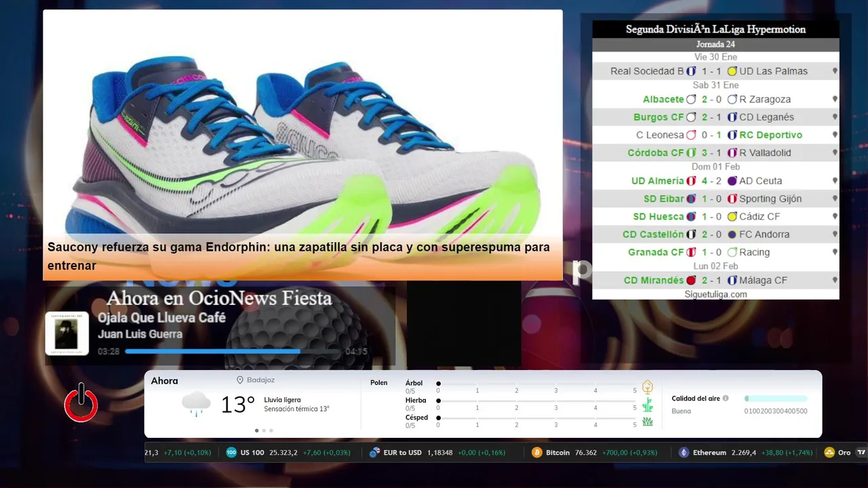The height and width of the screenshot is (488, 868).
Task: Open the Saucony Endorphin news headline
Action: click(x=298, y=256)
